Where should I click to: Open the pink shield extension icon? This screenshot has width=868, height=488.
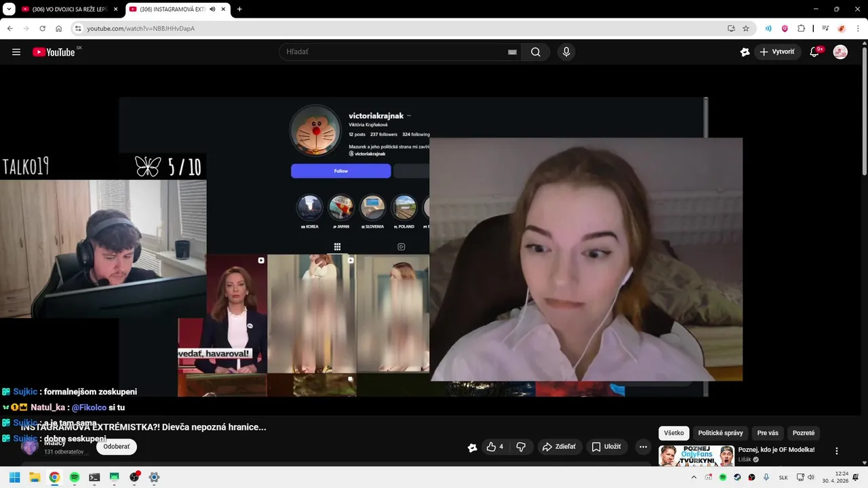coord(785,28)
